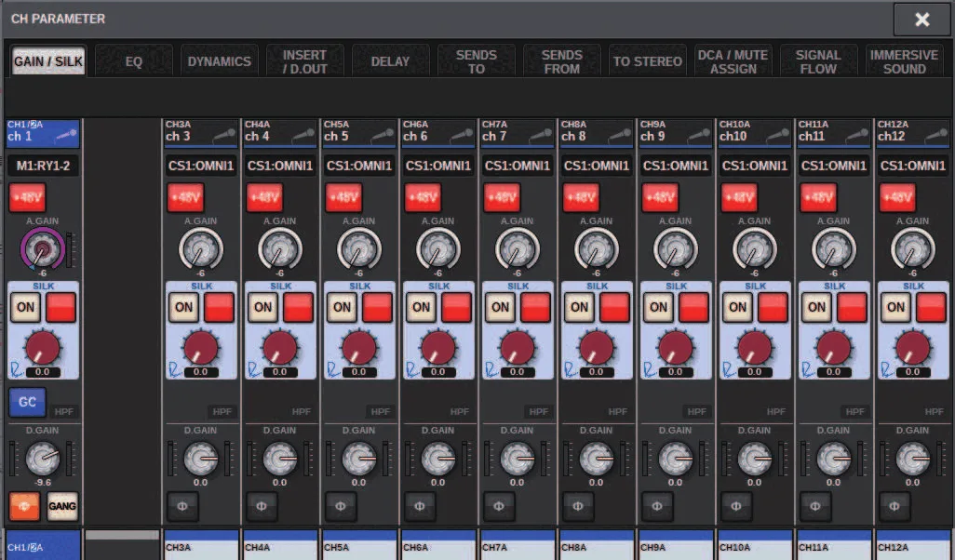Select CH9A strip at bottom
This screenshot has height=560, width=955.
click(x=676, y=545)
